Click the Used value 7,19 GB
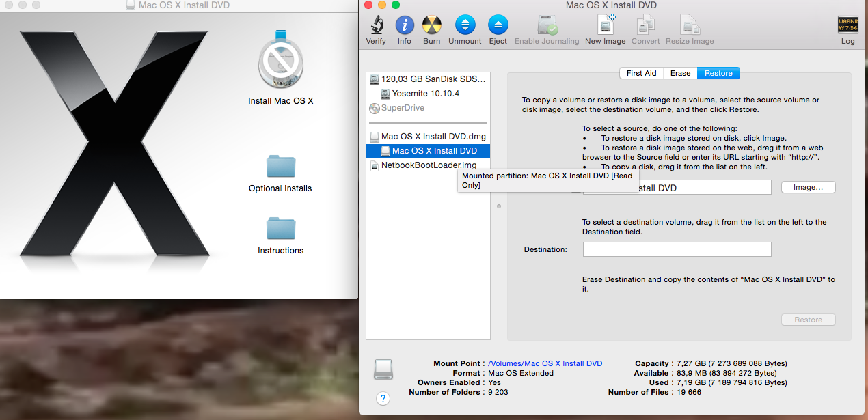Screen dimensions: 868x420 [x=731, y=383]
